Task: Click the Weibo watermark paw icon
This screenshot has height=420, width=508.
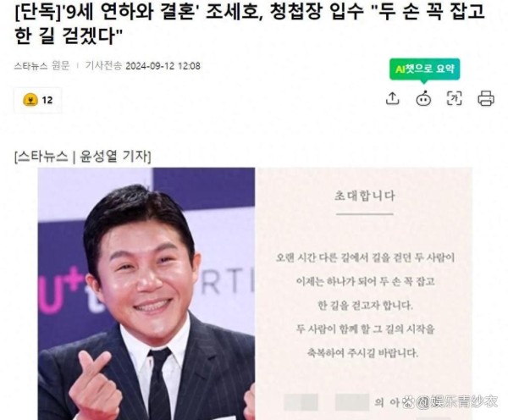Action: [407, 402]
